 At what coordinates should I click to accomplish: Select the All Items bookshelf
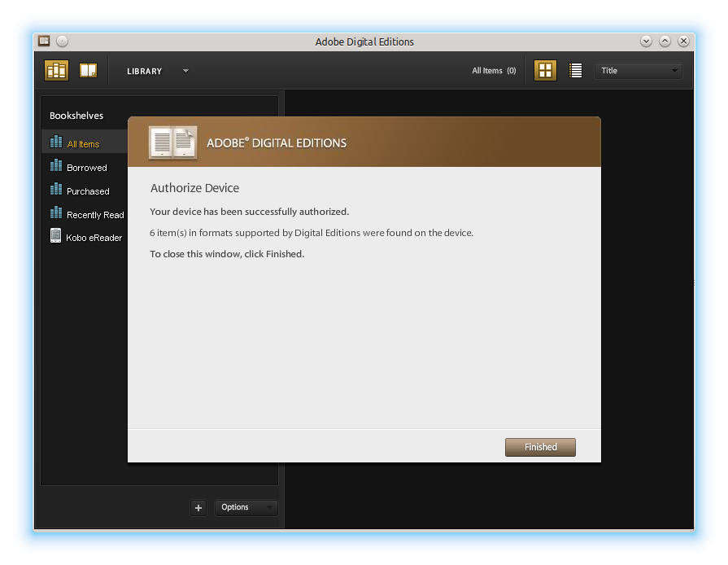[83, 144]
